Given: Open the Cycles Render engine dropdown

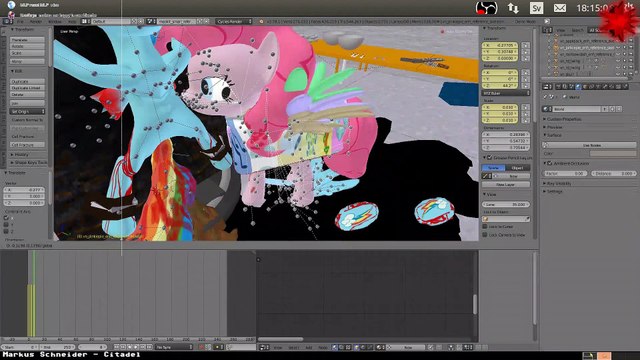Looking at the screenshot, I should coord(234,21).
